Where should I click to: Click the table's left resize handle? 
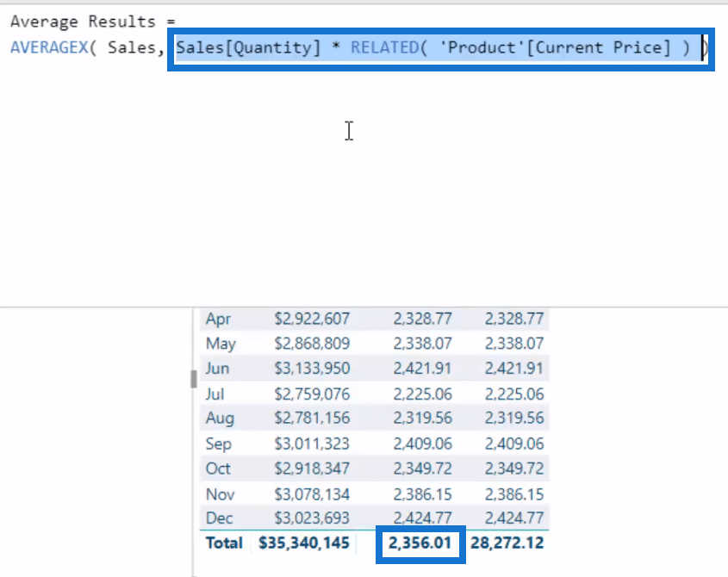tap(194, 379)
